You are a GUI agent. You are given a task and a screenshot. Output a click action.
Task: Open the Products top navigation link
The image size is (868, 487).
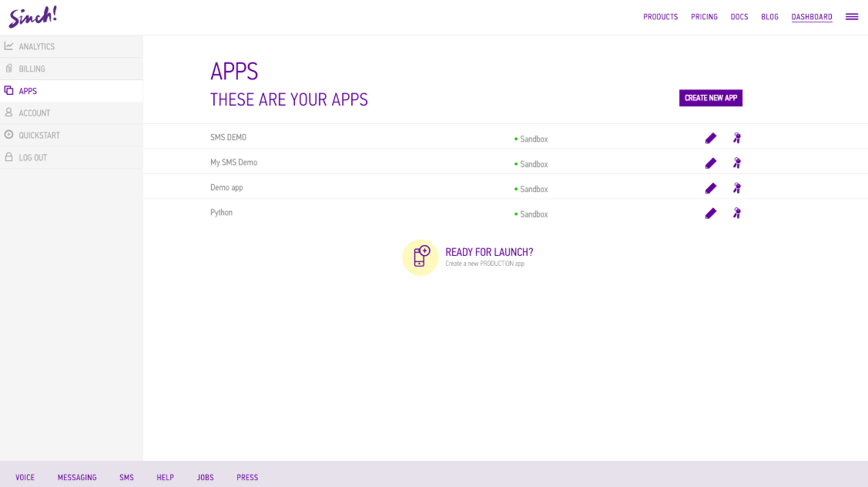tap(660, 17)
